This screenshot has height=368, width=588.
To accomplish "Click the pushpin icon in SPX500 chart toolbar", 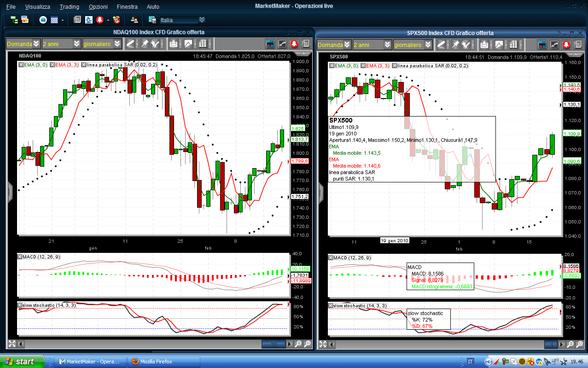I will coord(456,45).
